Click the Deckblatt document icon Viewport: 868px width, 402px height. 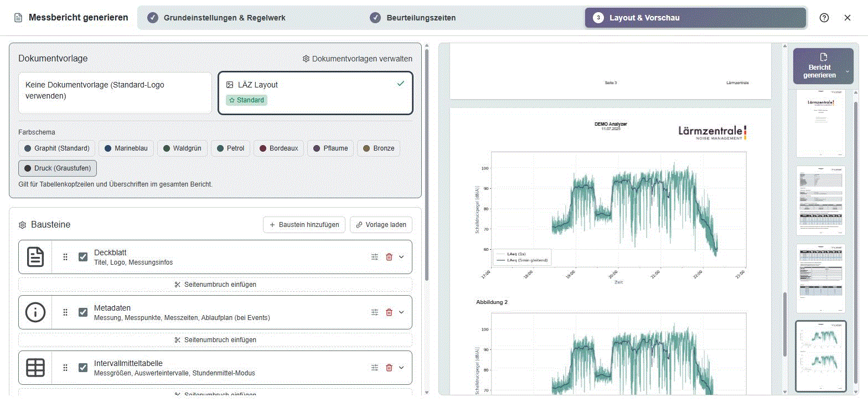pyautogui.click(x=35, y=257)
